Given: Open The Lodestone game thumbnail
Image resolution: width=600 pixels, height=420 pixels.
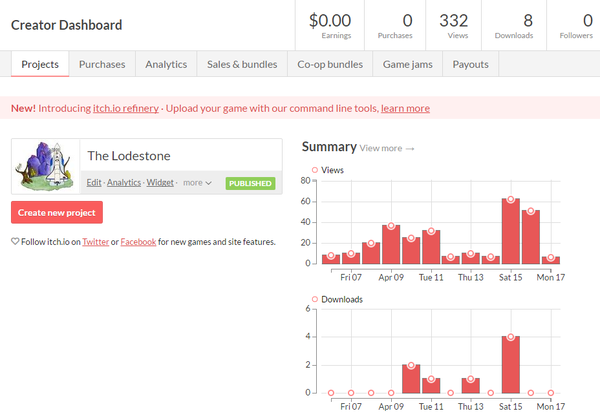Looking at the screenshot, I should [45, 166].
